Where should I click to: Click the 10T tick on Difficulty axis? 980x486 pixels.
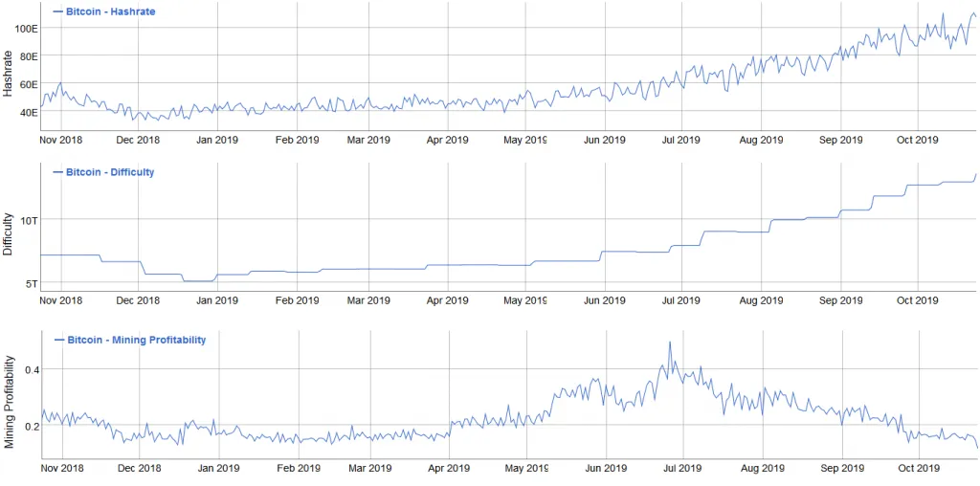[x=30, y=220]
